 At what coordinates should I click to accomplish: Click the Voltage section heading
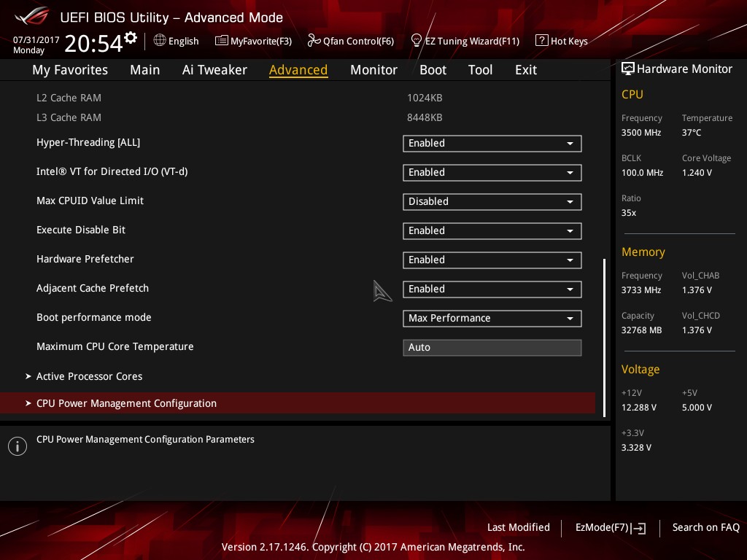(640, 370)
